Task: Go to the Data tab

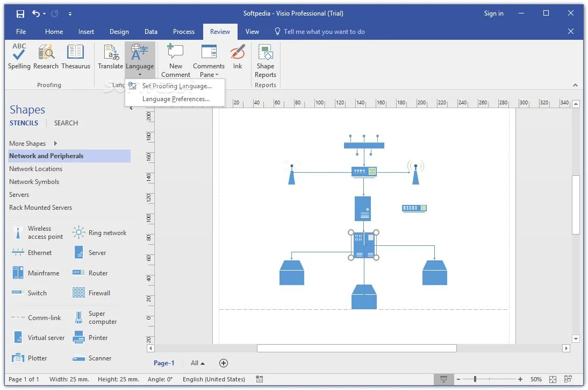Action: click(x=150, y=32)
